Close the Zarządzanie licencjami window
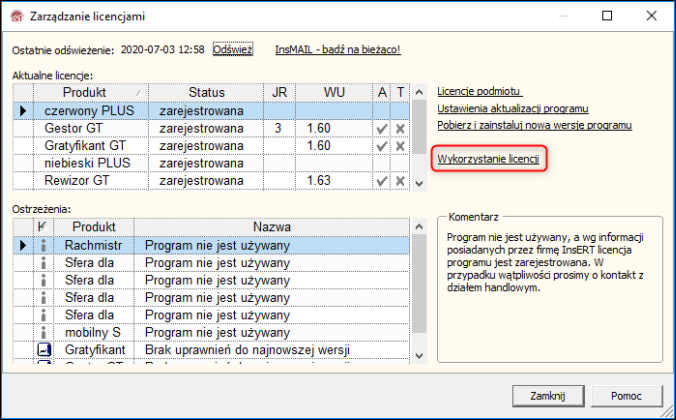Image resolution: width=676 pixels, height=420 pixels. [x=651, y=16]
